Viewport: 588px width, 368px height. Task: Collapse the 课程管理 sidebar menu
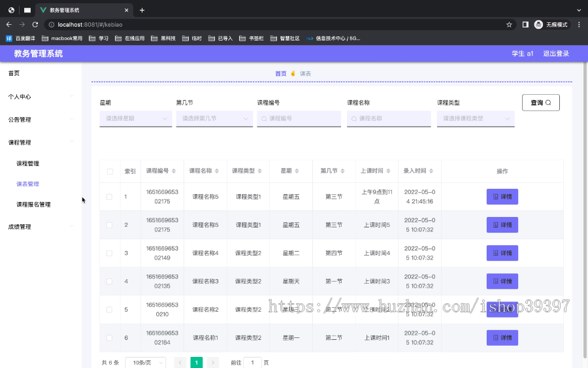click(x=41, y=142)
